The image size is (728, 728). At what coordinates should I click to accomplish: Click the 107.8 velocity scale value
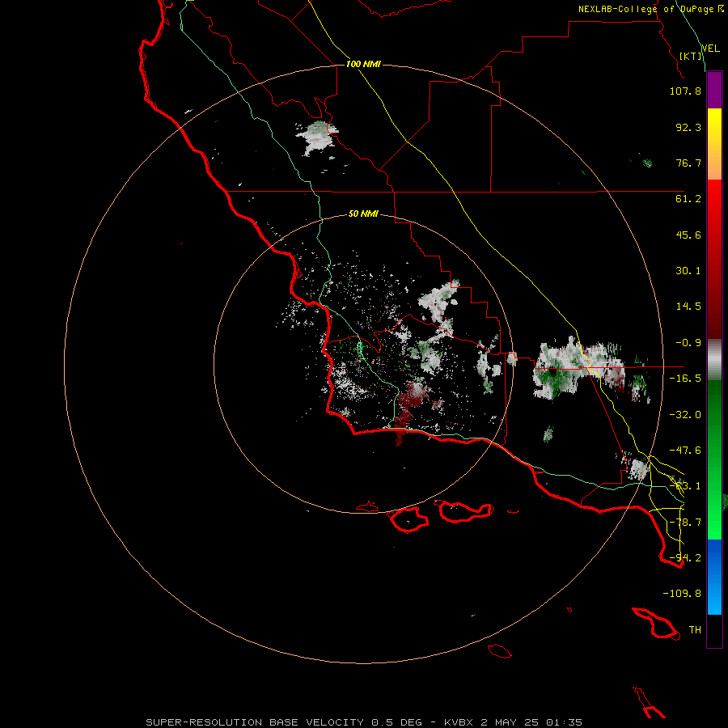click(685, 91)
